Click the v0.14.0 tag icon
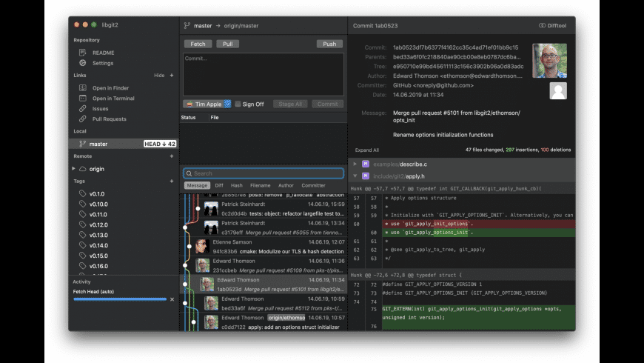Screen dimensions: 644x363 pyautogui.click(x=83, y=245)
